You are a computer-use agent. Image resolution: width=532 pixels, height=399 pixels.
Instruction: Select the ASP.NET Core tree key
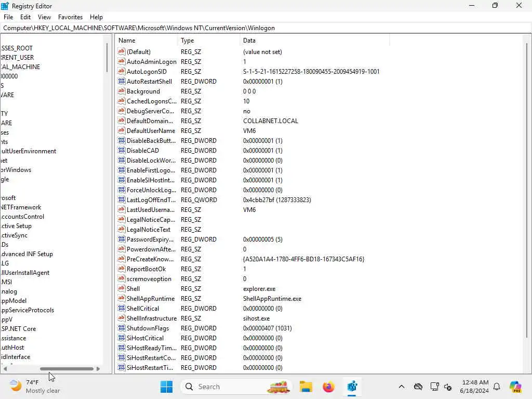pos(18,328)
